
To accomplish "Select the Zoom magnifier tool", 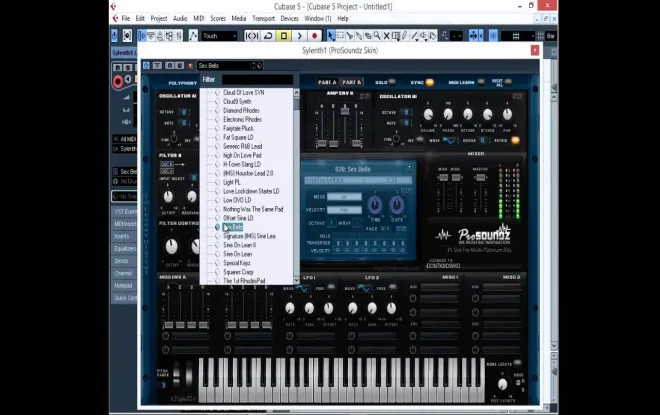I will (377, 36).
